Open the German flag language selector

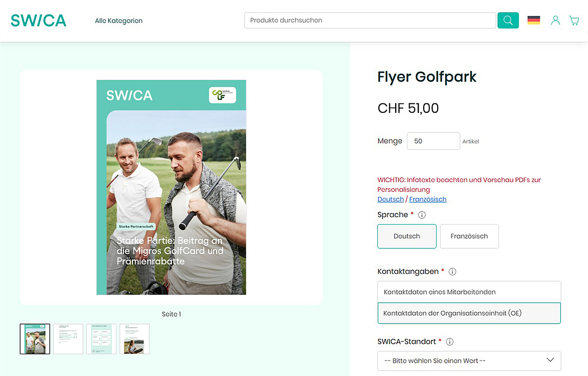tap(533, 20)
